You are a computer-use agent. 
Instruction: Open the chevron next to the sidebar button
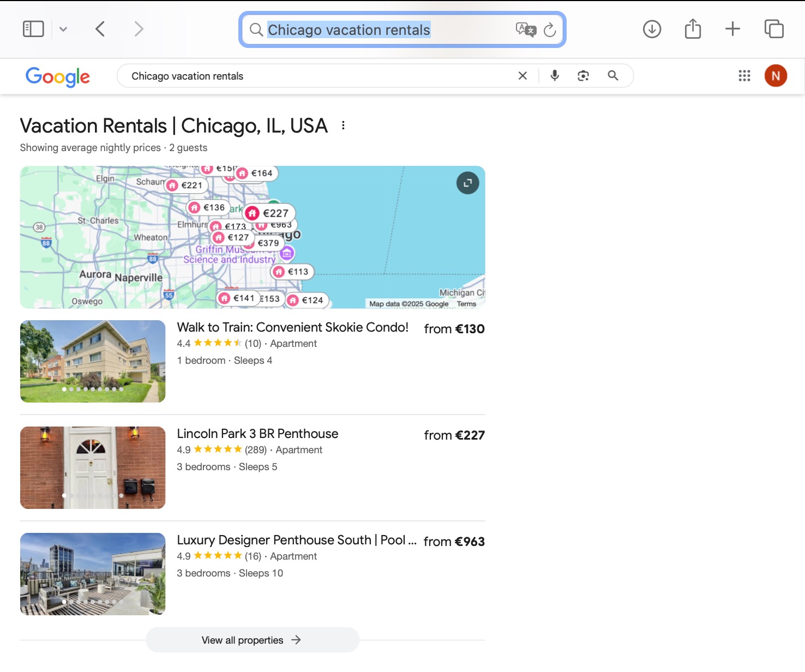(x=64, y=29)
